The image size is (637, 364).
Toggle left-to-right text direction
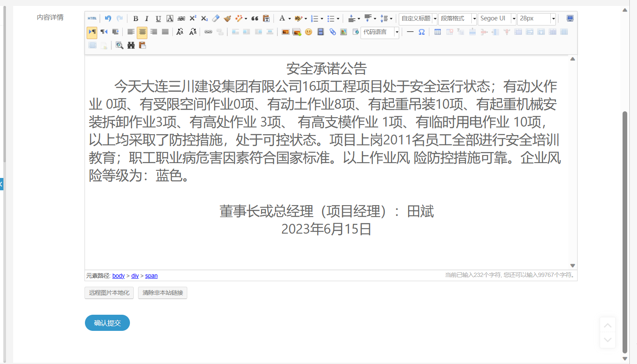click(x=92, y=32)
